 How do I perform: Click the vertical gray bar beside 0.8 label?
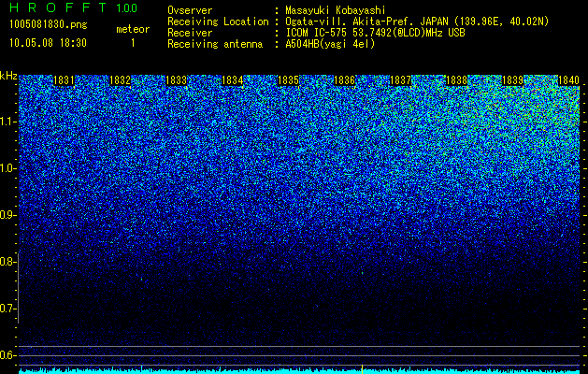[x=18, y=288]
